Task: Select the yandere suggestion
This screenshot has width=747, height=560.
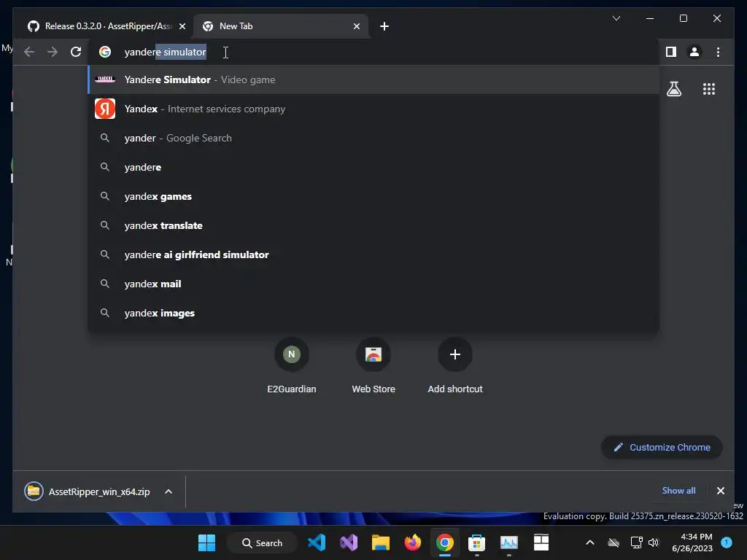Action: pos(374,167)
